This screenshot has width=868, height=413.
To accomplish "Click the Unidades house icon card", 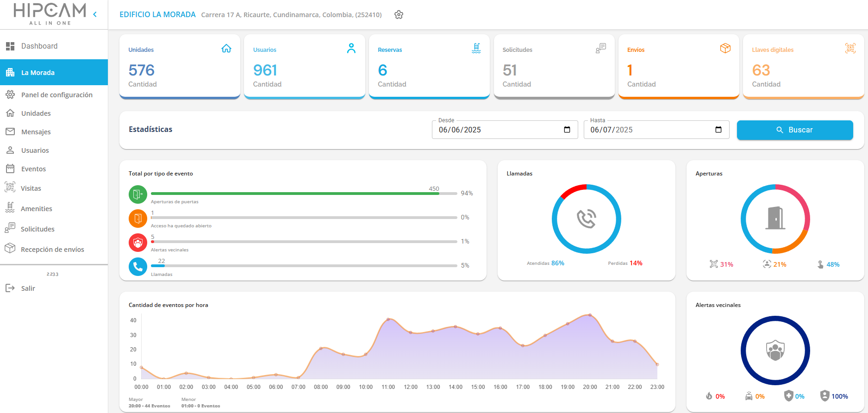I will [x=226, y=49].
